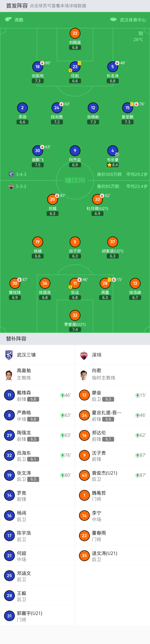This screenshot has height=644, width=150.
Task: Click the 武汉三镇 logo in substitutes header
Action: [x=9, y=355]
